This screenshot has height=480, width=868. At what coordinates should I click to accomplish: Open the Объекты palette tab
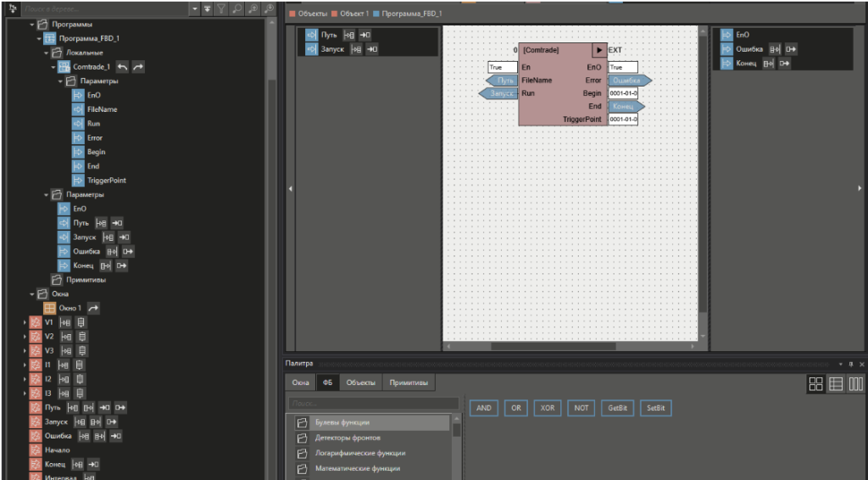(x=360, y=383)
